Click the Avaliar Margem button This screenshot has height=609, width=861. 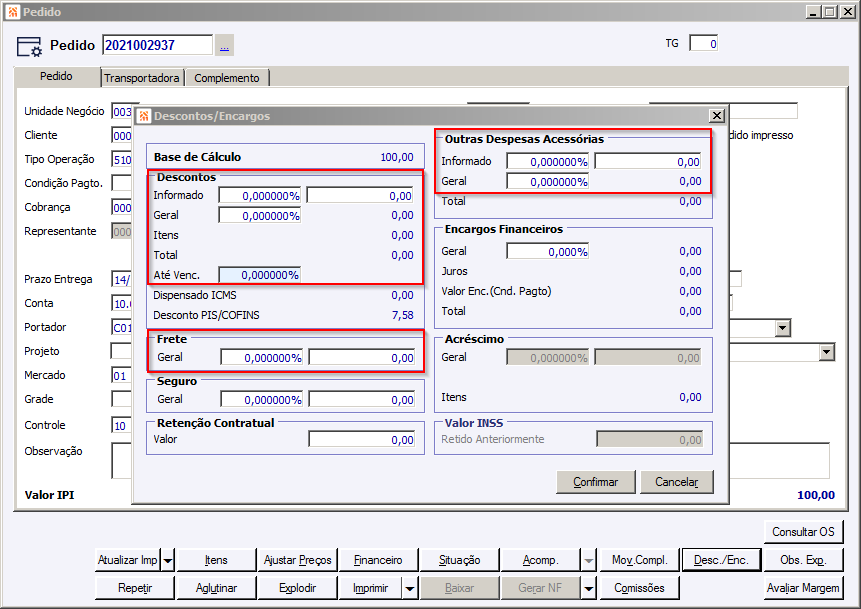[x=803, y=588]
